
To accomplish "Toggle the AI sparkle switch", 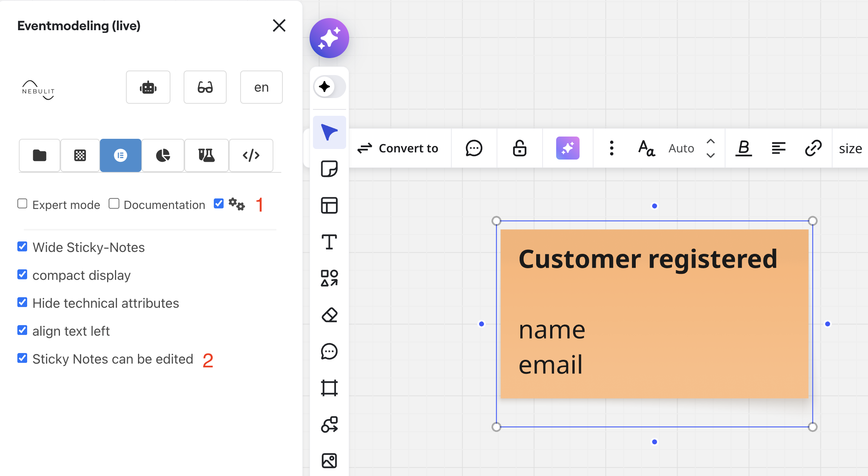I will (329, 87).
